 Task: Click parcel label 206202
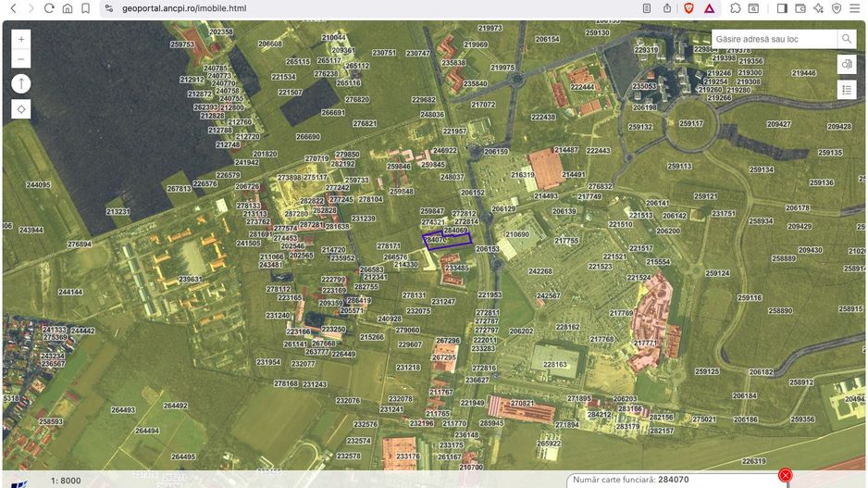(521, 332)
